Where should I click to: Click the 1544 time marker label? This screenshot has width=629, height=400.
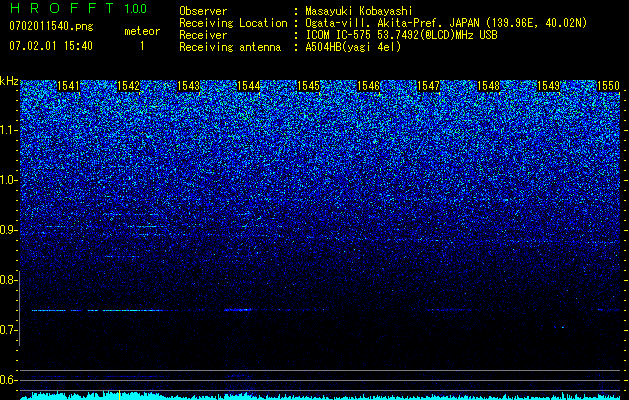pos(249,86)
